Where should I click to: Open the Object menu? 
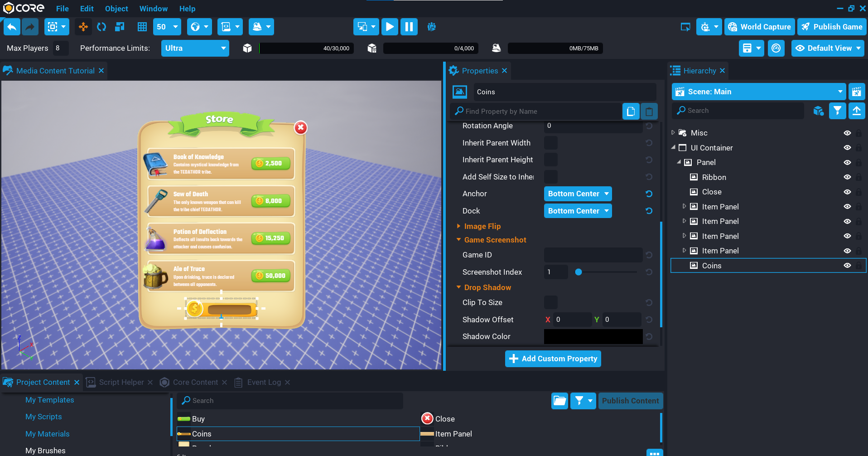(x=116, y=9)
